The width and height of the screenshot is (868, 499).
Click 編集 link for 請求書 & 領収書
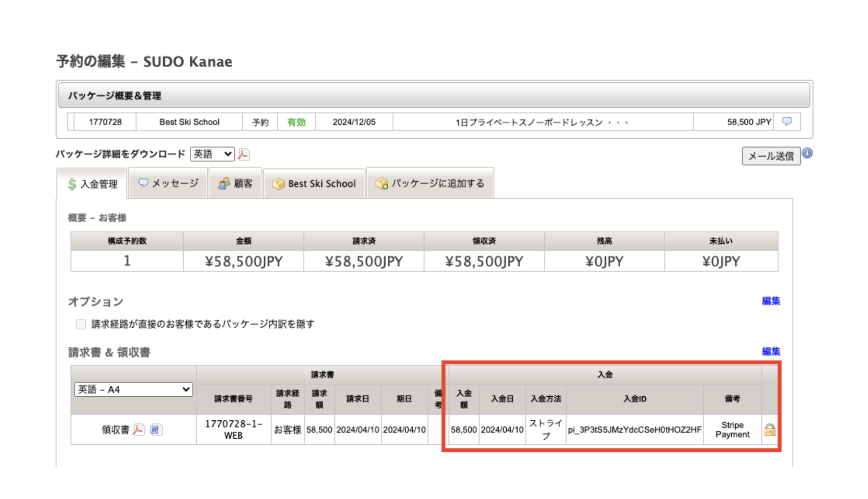coord(770,351)
